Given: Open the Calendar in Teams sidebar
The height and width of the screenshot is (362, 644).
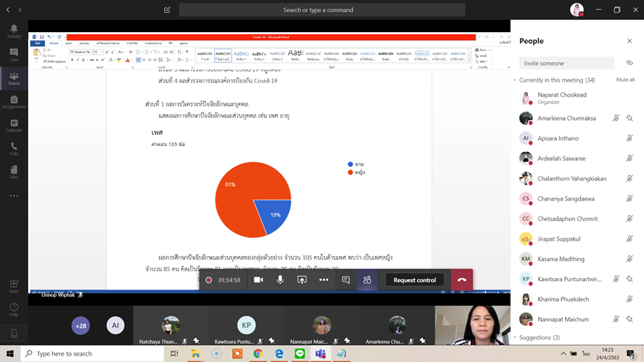Looking at the screenshot, I should point(13,125).
